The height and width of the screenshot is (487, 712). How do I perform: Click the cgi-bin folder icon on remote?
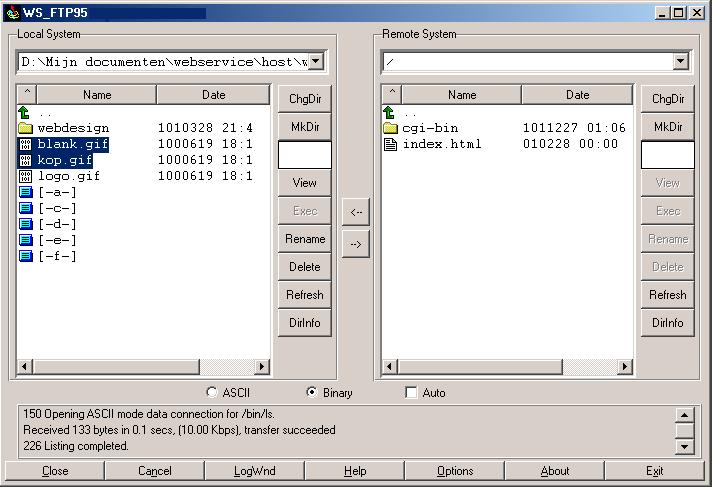(390, 128)
